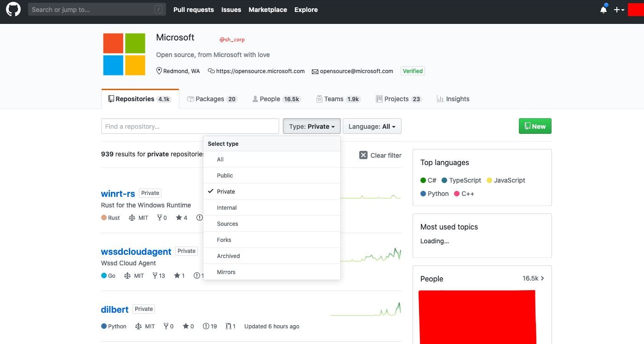Click the wssdcloudagent activity sparkline graph
The height and width of the screenshot is (344, 644).
click(x=371, y=254)
